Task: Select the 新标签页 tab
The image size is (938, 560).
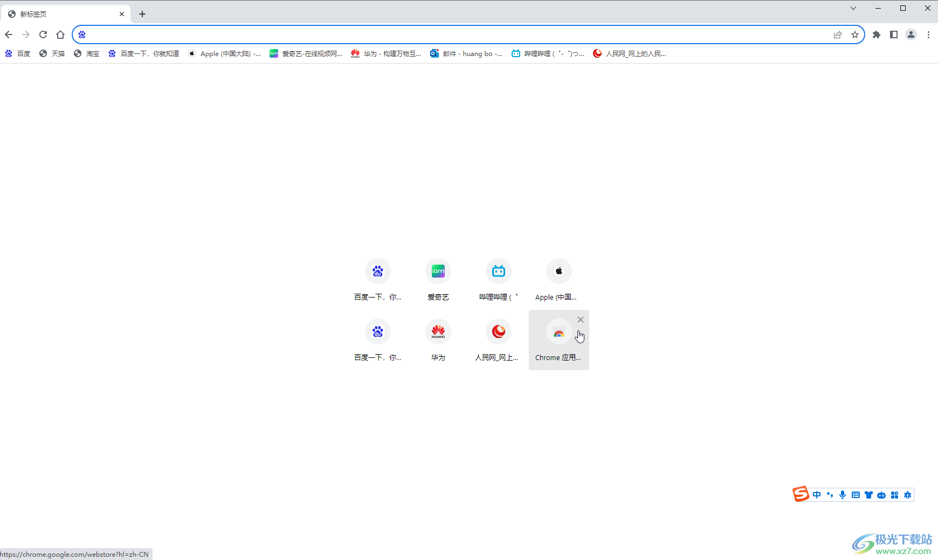Action: 66,14
